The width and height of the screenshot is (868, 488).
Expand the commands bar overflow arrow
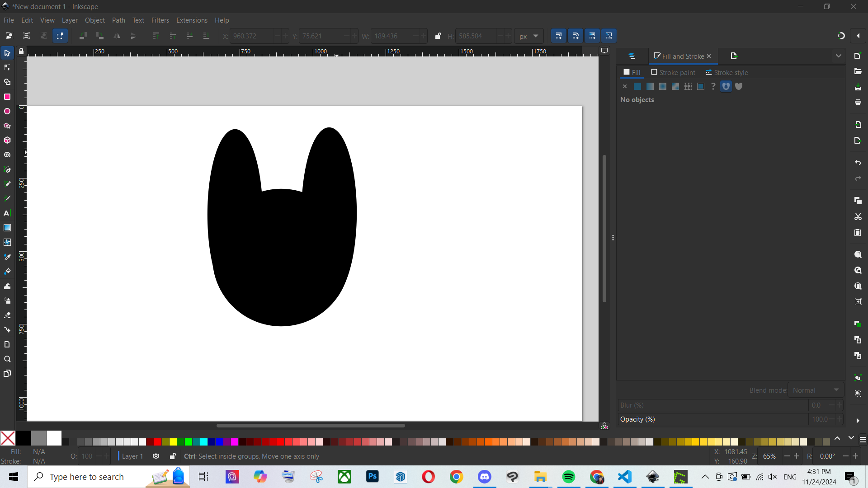click(x=858, y=421)
